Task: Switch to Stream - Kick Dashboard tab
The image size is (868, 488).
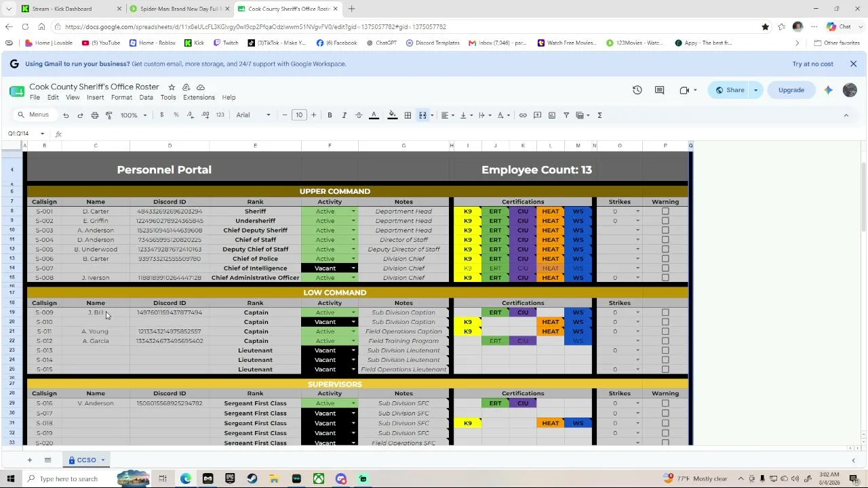Action: [71, 9]
